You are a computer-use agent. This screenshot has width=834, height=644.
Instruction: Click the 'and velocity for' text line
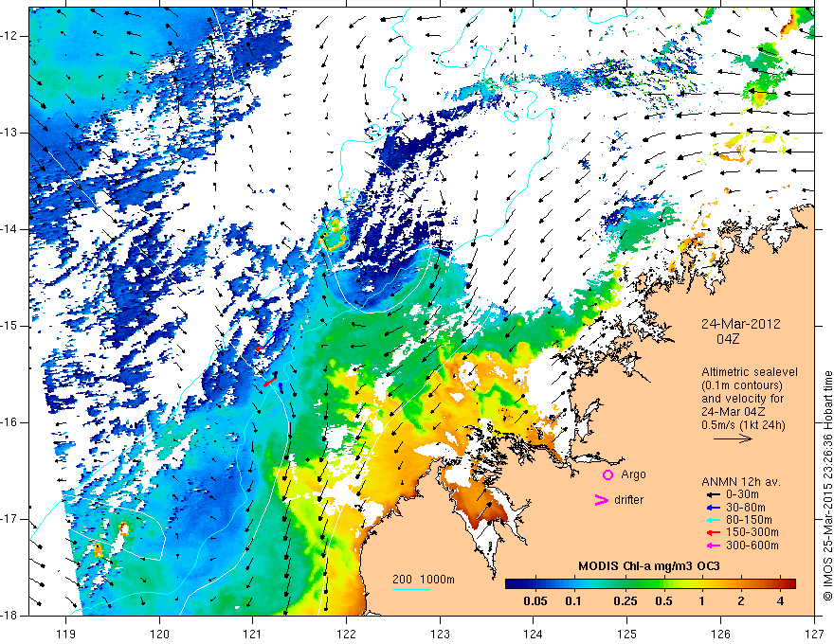[742, 399]
